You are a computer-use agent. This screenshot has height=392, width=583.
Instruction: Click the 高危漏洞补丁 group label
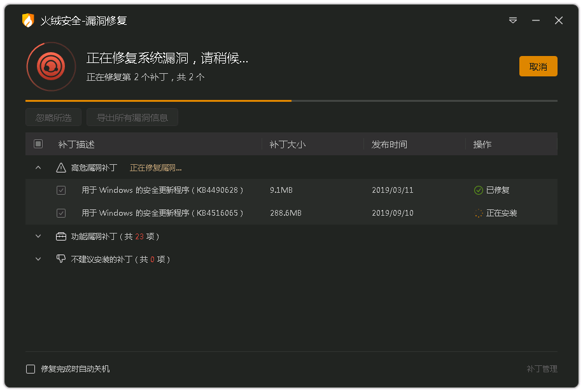point(94,168)
